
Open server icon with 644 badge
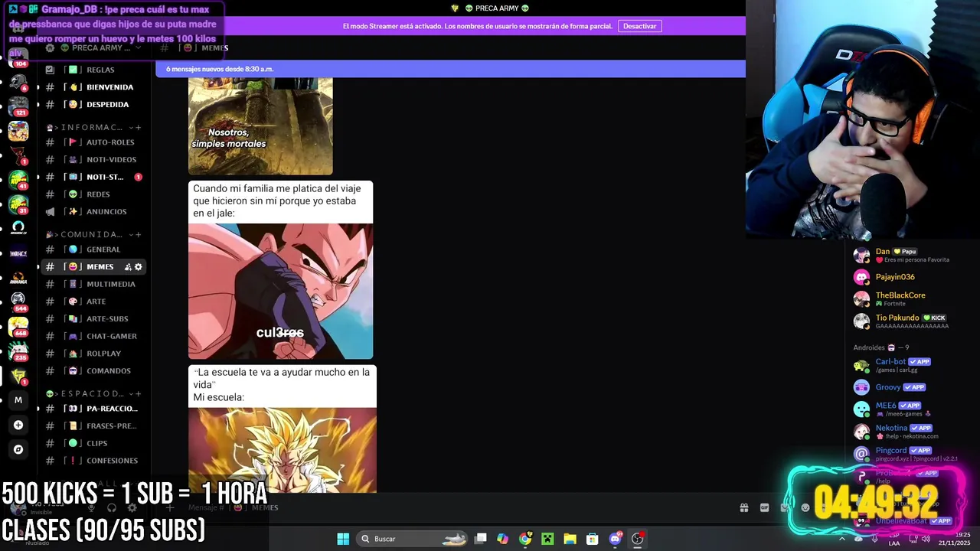pos(18,301)
